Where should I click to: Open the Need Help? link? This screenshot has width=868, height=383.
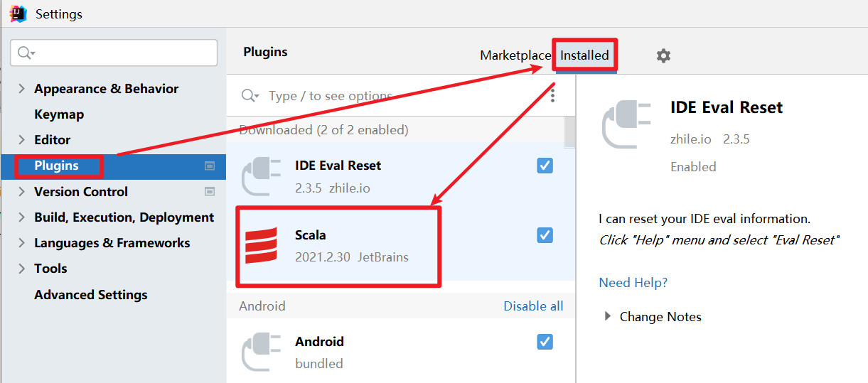[633, 282]
